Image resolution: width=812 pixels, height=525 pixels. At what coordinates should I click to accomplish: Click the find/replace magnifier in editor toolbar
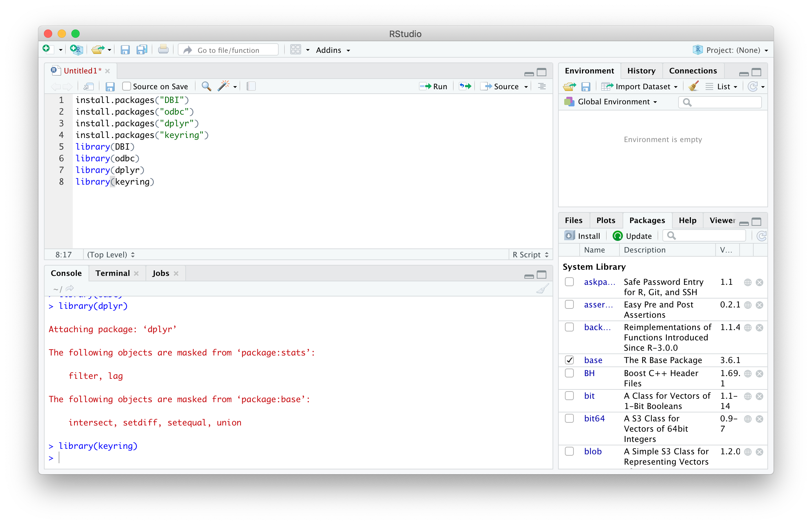pyautogui.click(x=206, y=86)
